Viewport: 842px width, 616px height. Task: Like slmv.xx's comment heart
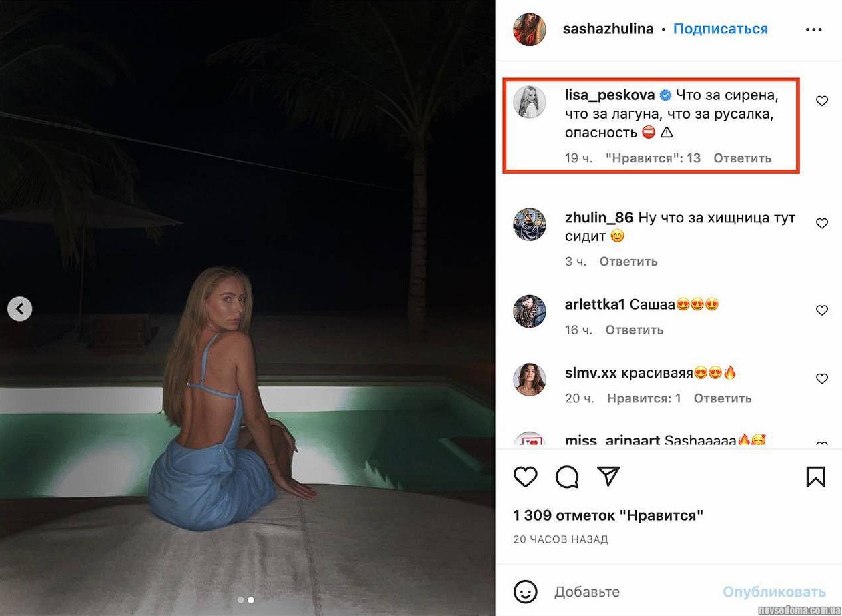tap(822, 378)
